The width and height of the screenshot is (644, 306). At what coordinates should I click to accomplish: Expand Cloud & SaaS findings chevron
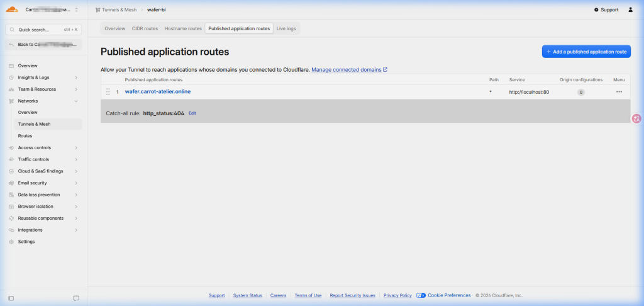click(x=76, y=171)
